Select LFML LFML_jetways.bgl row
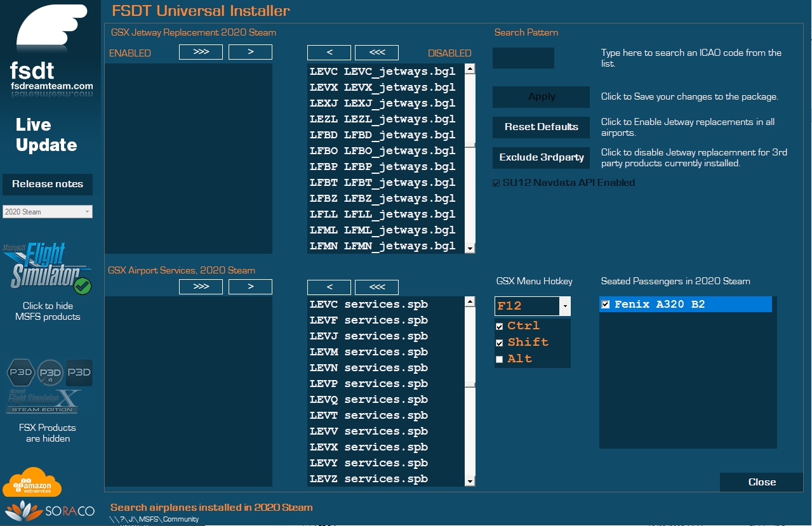812x526 pixels. 386,230
